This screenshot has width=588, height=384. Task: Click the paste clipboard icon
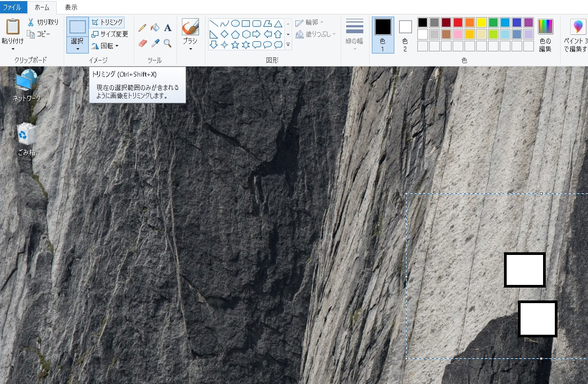coord(13,27)
